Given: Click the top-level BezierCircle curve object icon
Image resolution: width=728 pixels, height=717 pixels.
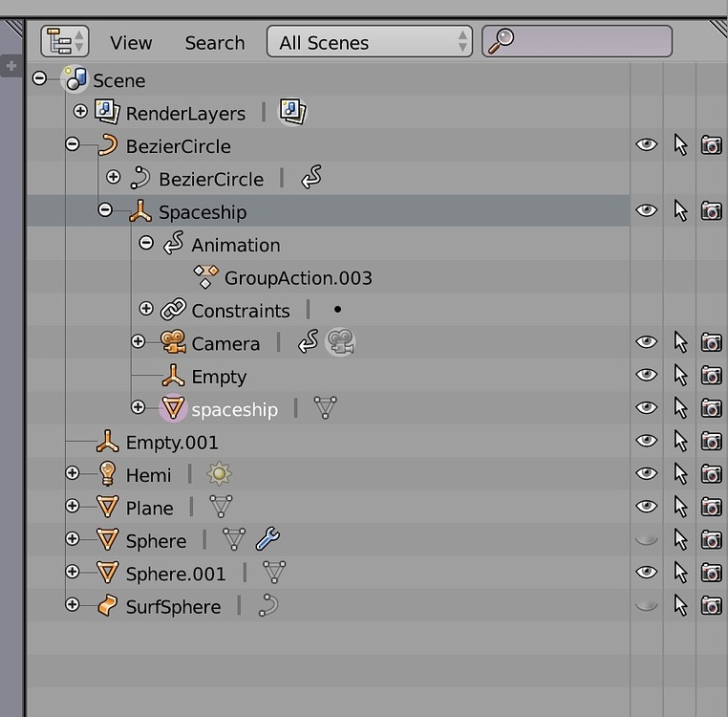Looking at the screenshot, I should [108, 145].
